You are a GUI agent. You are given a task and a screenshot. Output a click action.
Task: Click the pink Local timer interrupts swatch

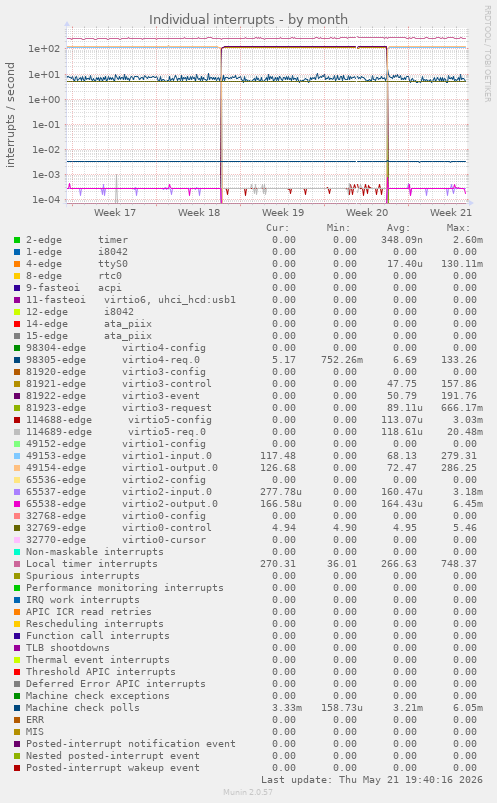(x=17, y=564)
